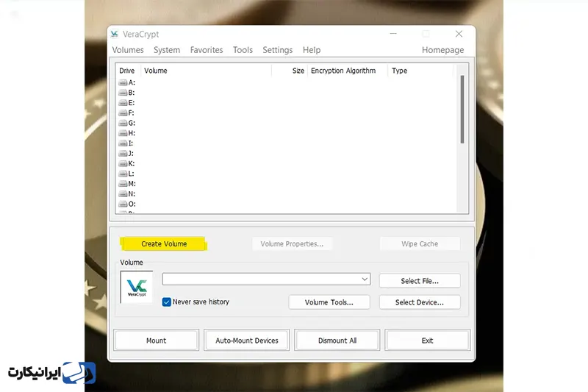Select the K: drive slot icon
The height and width of the screenshot is (392, 588).
point(123,163)
